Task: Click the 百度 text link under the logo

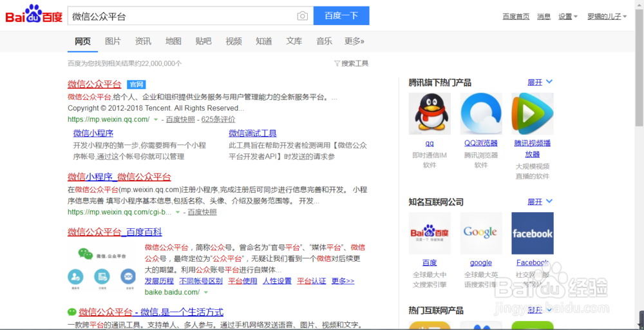Action: click(x=430, y=262)
